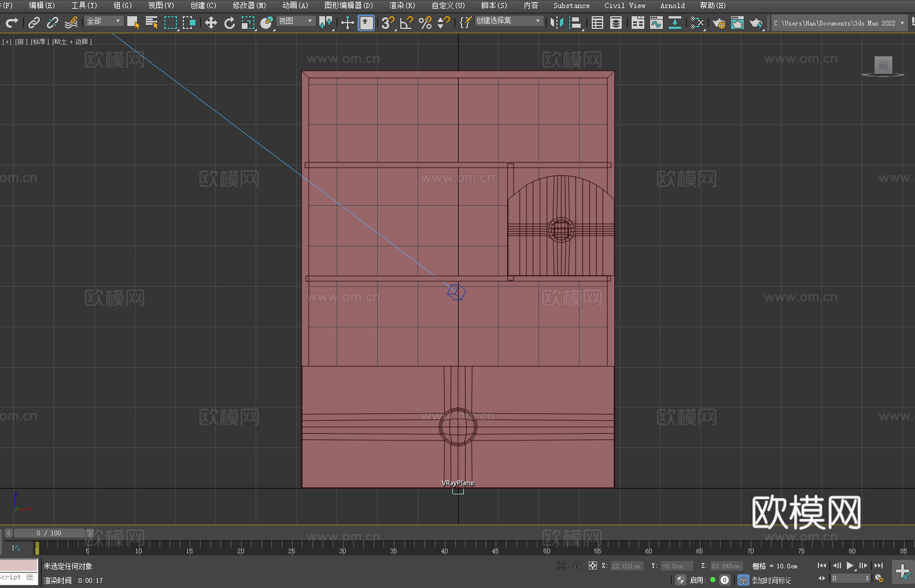Activate the Select and Rotate tool
Viewport: 915px width, 588px height.
point(230,23)
